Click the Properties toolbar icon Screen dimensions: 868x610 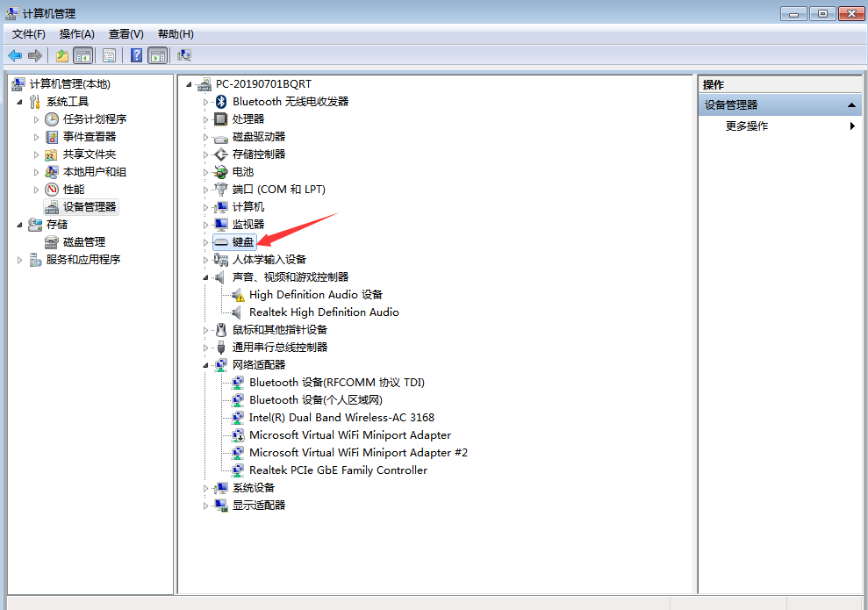pos(109,55)
